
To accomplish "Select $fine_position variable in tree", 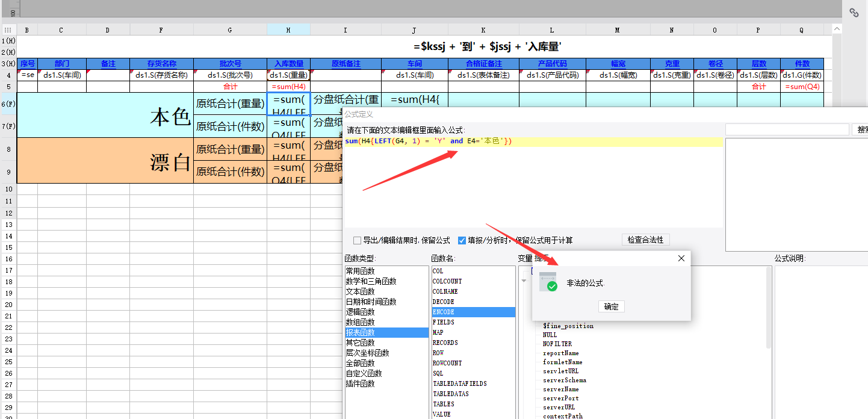I will click(x=568, y=326).
